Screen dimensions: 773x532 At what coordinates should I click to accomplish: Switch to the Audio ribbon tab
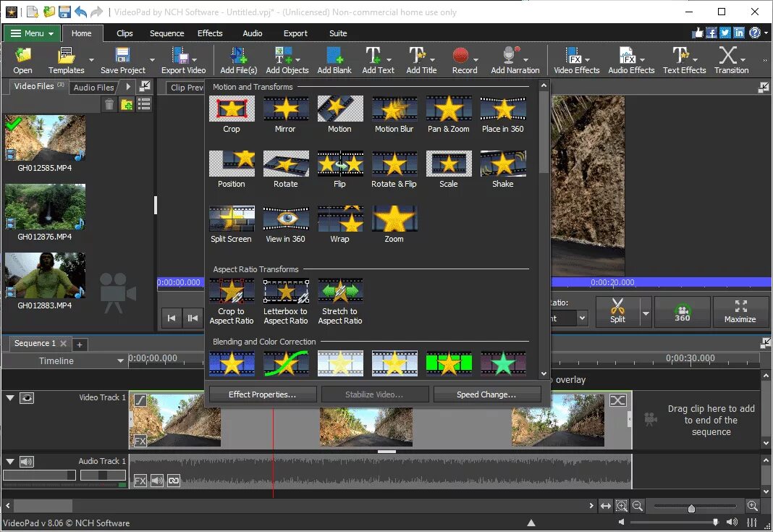point(253,33)
